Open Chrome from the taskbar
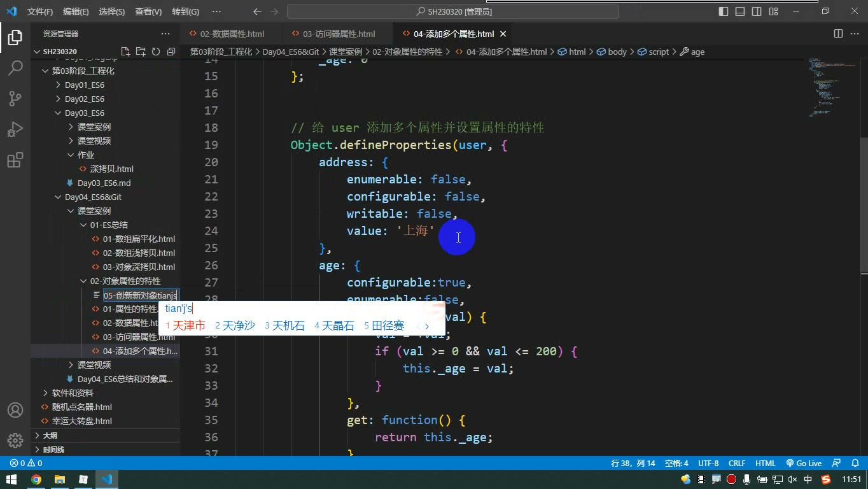Screen dimensions: 868x489 [x=36, y=479]
